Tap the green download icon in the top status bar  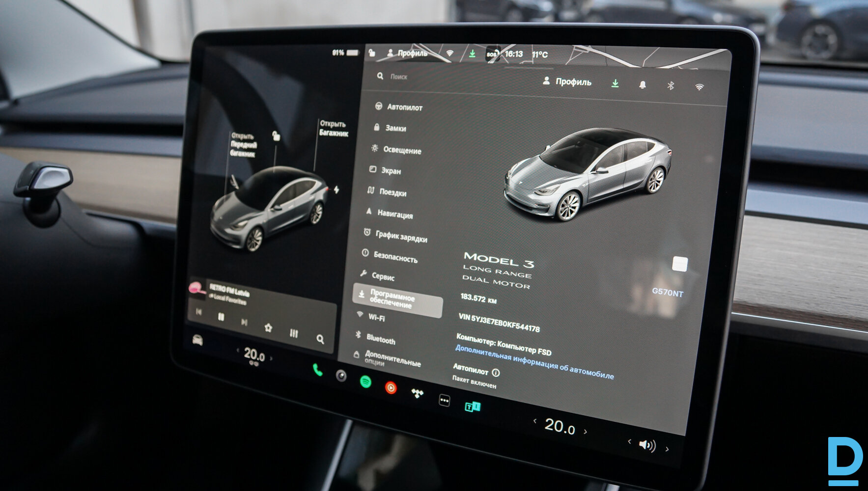472,54
